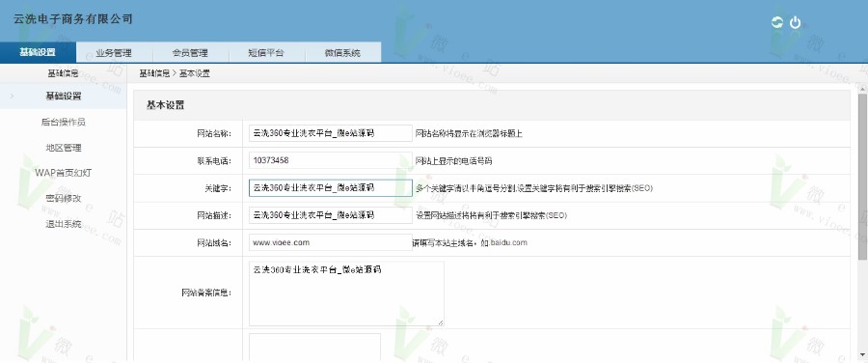
Task: Click the refresh icon in header
Action: pos(777,22)
